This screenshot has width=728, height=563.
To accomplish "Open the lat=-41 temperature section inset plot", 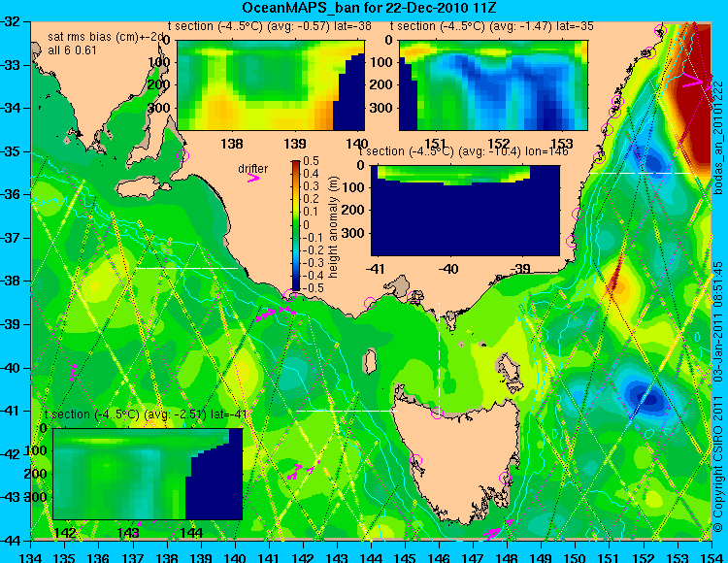I will [x=148, y=474].
